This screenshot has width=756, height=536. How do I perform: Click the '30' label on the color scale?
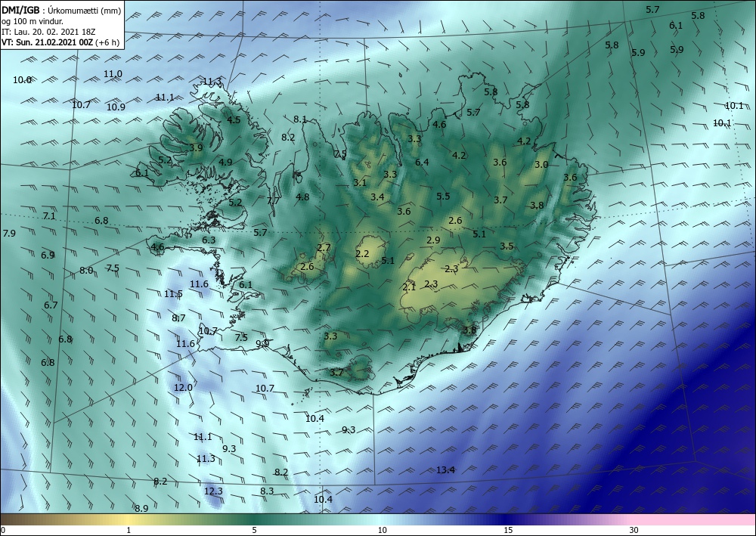pos(634,530)
